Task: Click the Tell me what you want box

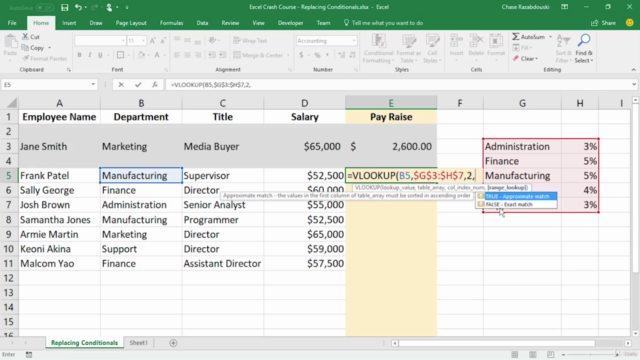Action: tap(384, 23)
